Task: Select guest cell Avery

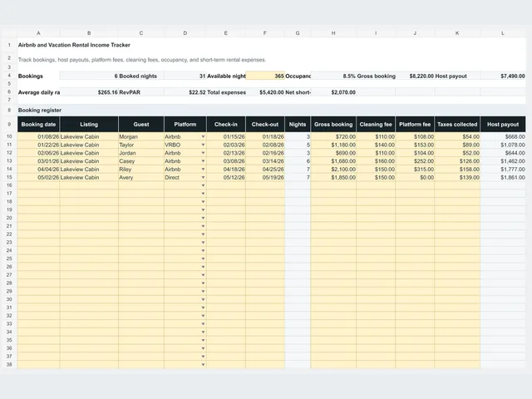Action: click(141, 177)
